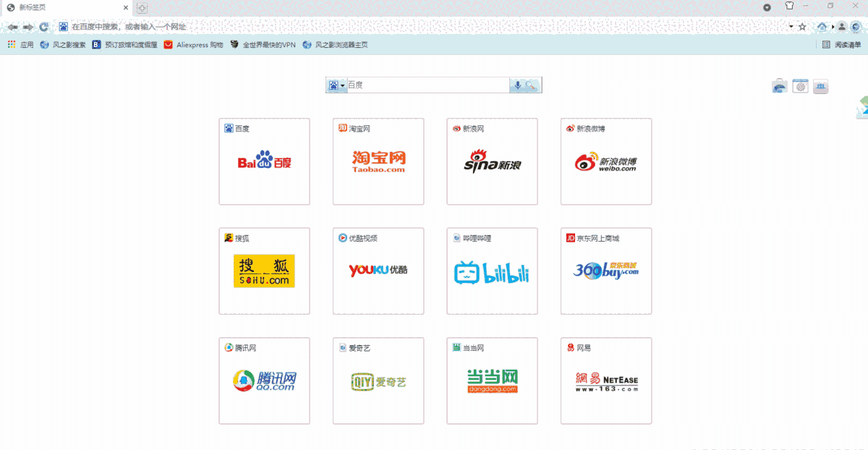
Task: Open the address bar history dropdown arrow
Action: (791, 27)
